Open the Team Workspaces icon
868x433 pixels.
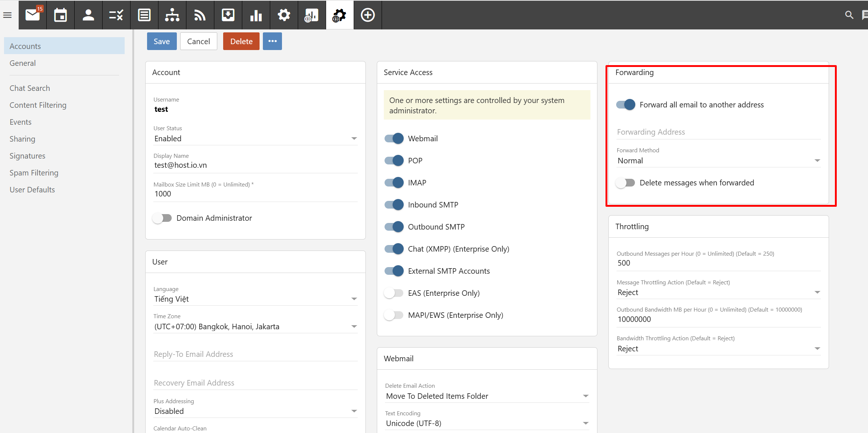(172, 15)
